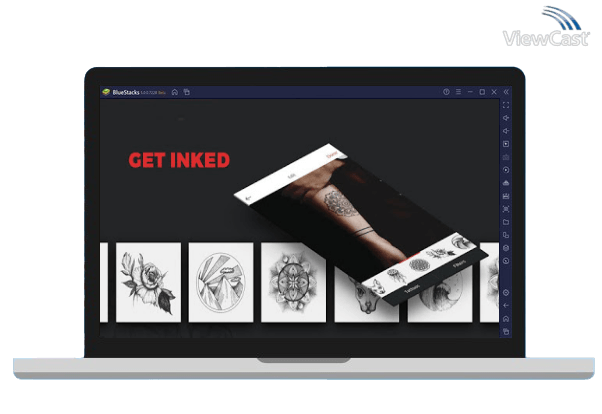Open the media folder sidebar icon

point(506,222)
